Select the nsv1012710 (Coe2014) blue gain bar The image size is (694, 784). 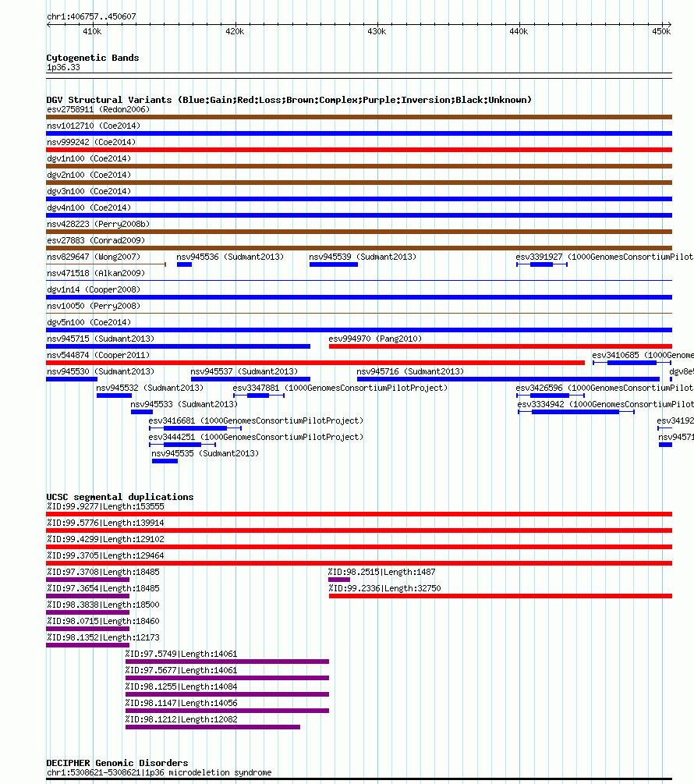(x=359, y=133)
